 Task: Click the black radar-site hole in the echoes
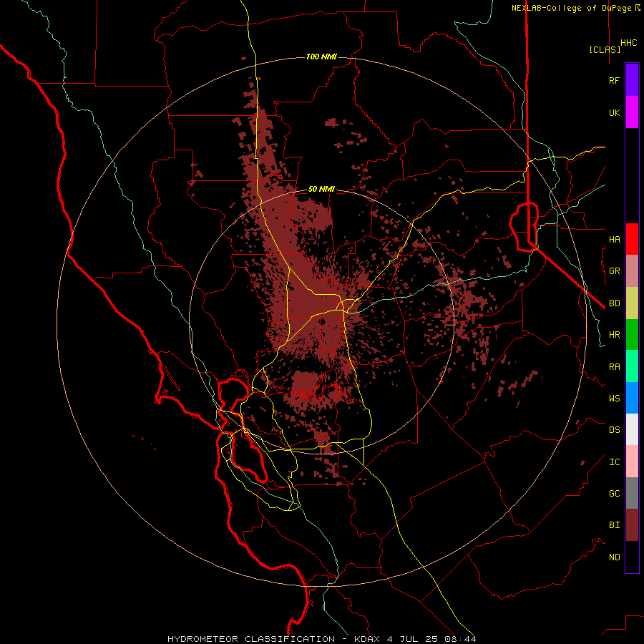[323, 321]
